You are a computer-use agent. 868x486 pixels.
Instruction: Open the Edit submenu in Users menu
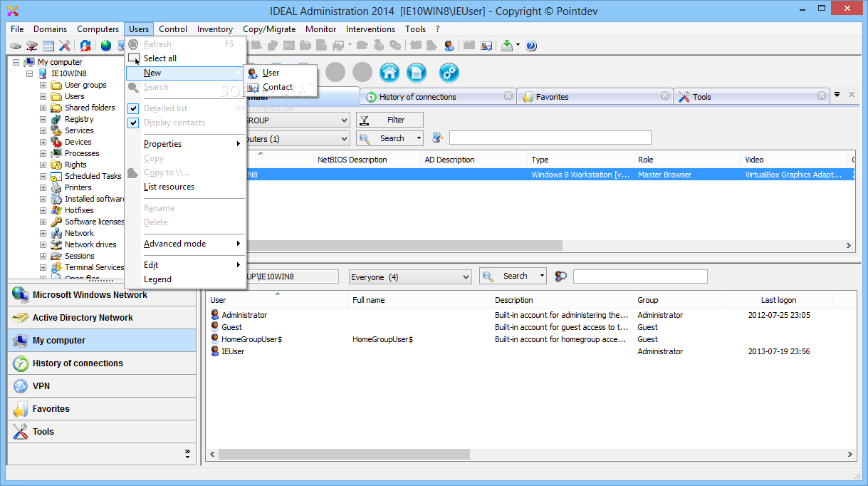[185, 265]
